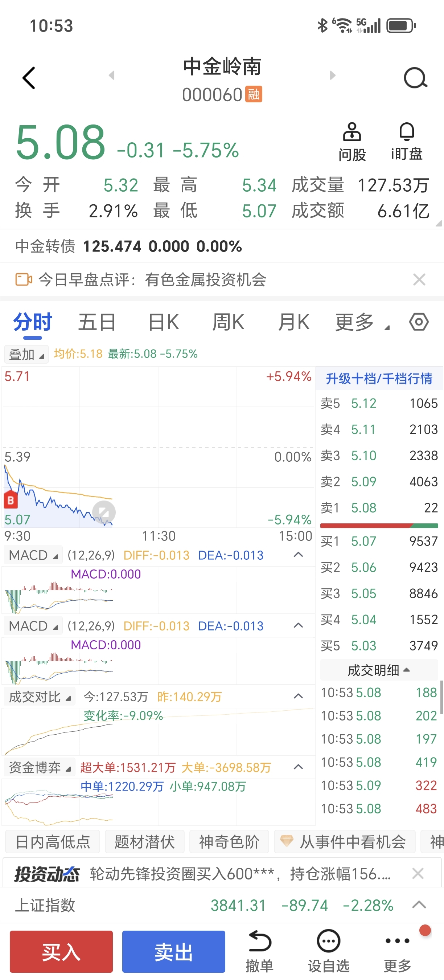Open first MACD indicator dropdown
The height and width of the screenshot is (980, 444).
point(33,555)
